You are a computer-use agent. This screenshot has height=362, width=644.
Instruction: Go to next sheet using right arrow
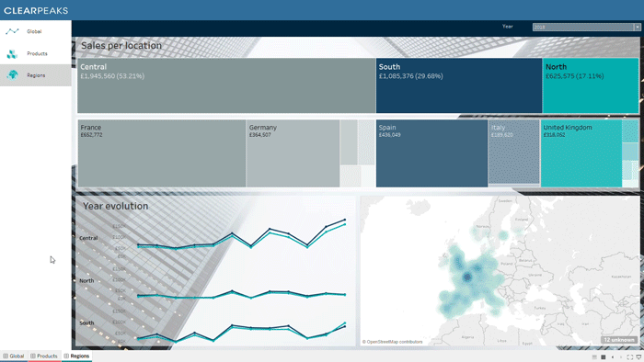click(x=621, y=357)
